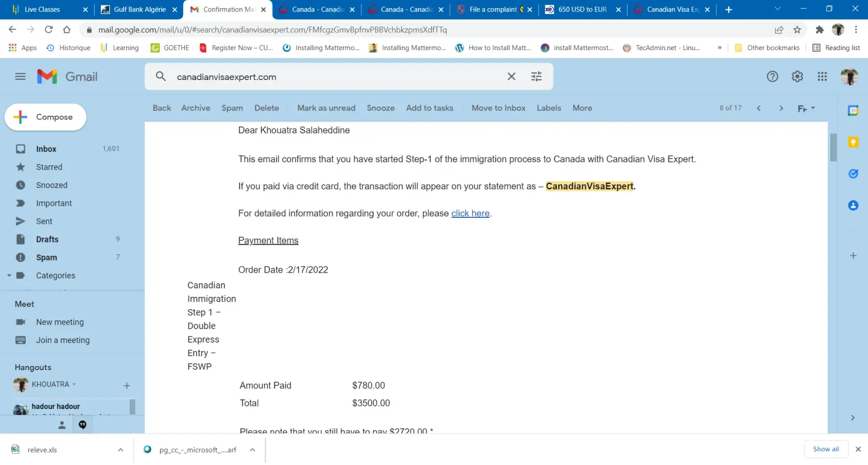Expand the Categories label list
The image size is (868, 465).
pyautogui.click(x=9, y=276)
